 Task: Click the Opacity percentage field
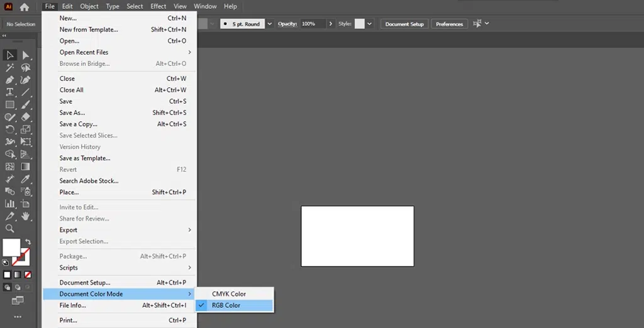tap(312, 24)
